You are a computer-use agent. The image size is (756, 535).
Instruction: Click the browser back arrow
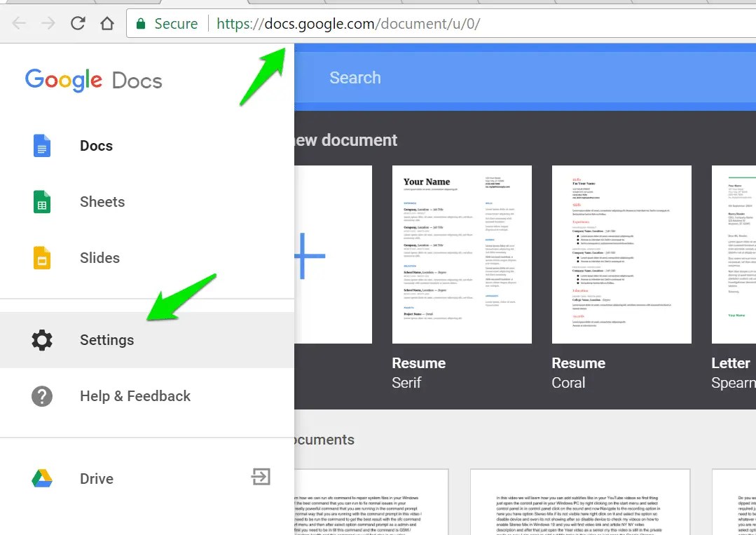pos(19,22)
